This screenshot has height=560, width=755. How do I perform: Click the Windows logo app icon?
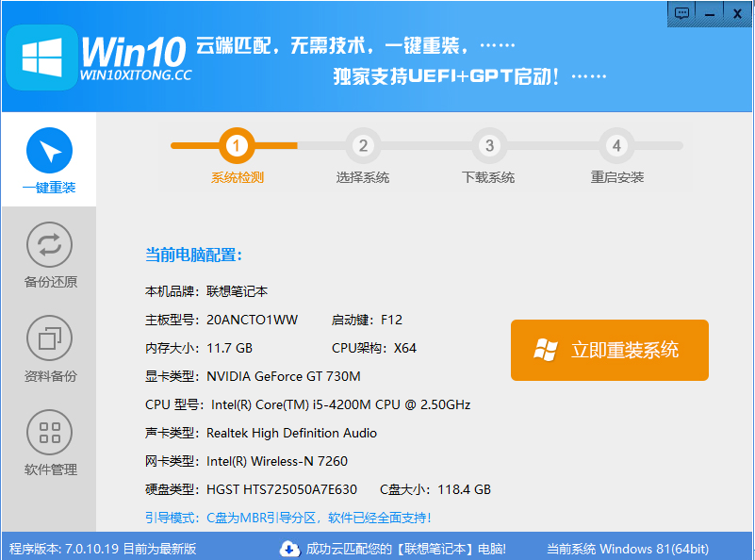pyautogui.click(x=41, y=58)
